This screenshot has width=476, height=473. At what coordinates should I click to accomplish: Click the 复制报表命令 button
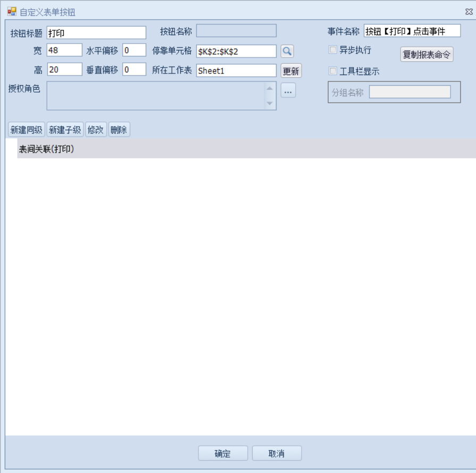point(427,54)
